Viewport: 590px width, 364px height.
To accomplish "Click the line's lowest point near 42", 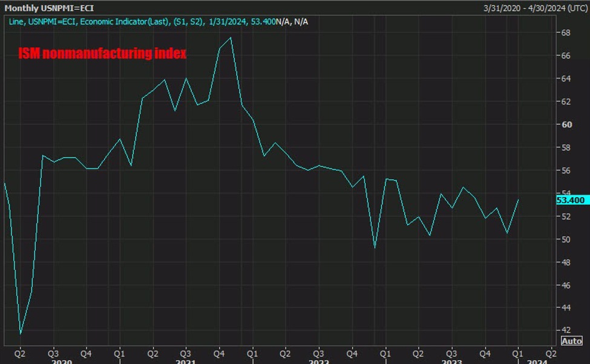I will point(21,333).
